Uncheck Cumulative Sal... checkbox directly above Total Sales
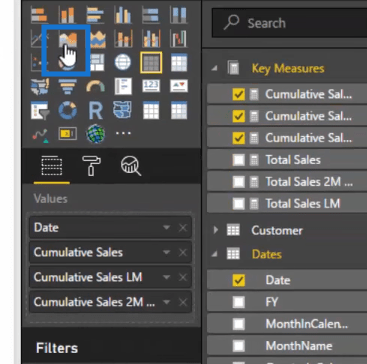This screenshot has width=367, height=364. (239, 138)
